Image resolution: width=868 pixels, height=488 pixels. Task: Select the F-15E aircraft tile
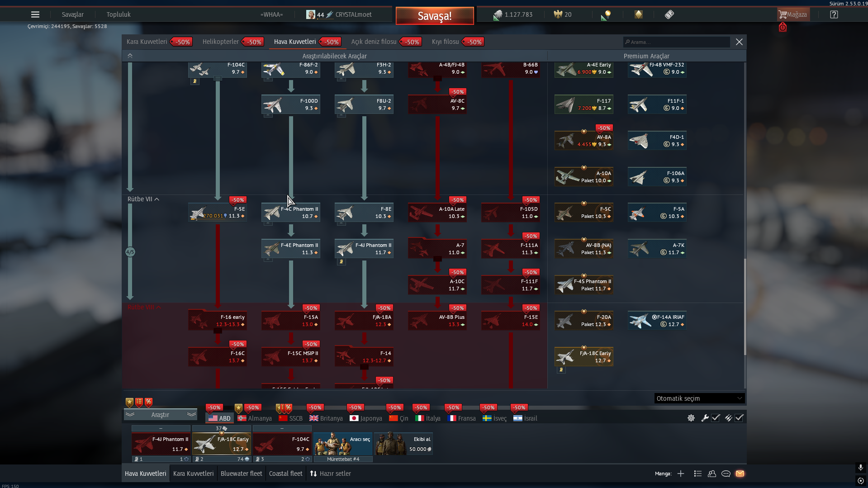pyautogui.click(x=511, y=320)
